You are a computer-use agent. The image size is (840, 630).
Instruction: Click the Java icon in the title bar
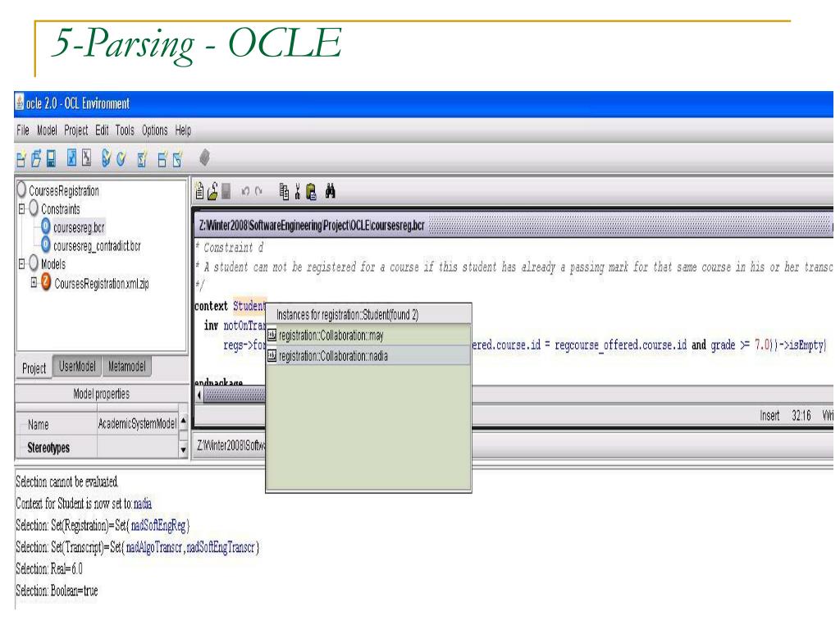click(20, 103)
